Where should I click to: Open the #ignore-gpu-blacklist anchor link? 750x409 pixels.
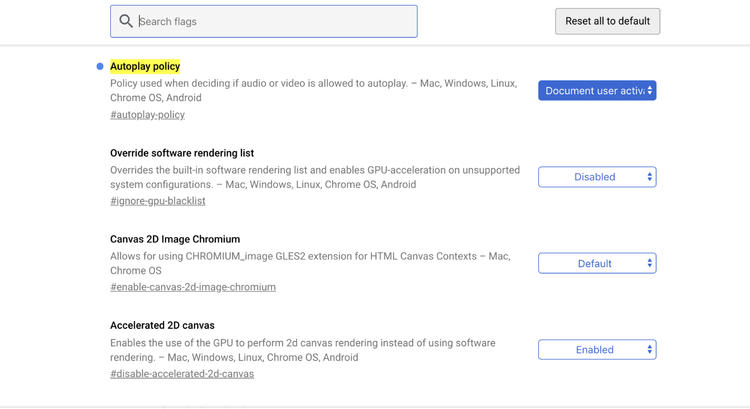point(157,201)
